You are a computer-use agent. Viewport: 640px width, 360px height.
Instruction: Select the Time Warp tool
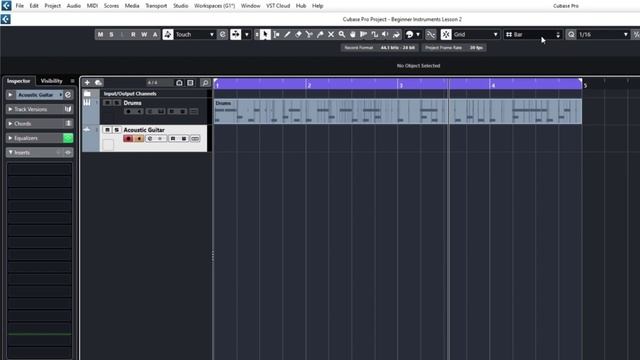point(363,35)
